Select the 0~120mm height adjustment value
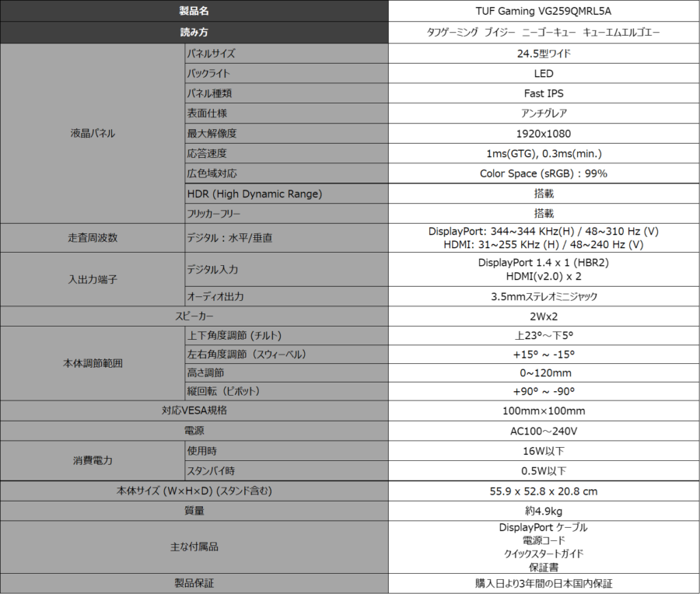This screenshot has width=700, height=594. pyautogui.click(x=543, y=373)
